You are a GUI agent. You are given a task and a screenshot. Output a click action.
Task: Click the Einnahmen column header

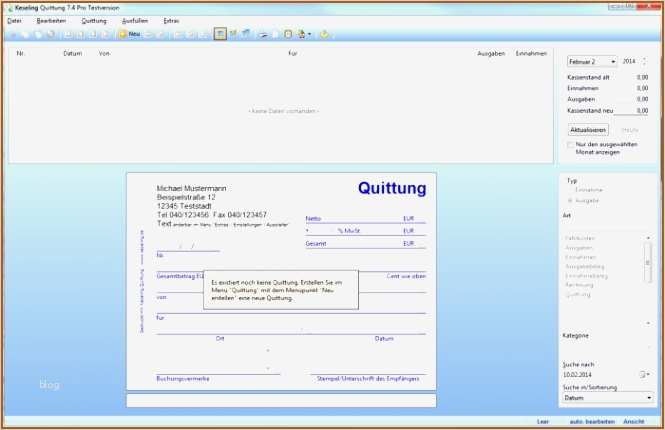(531, 53)
